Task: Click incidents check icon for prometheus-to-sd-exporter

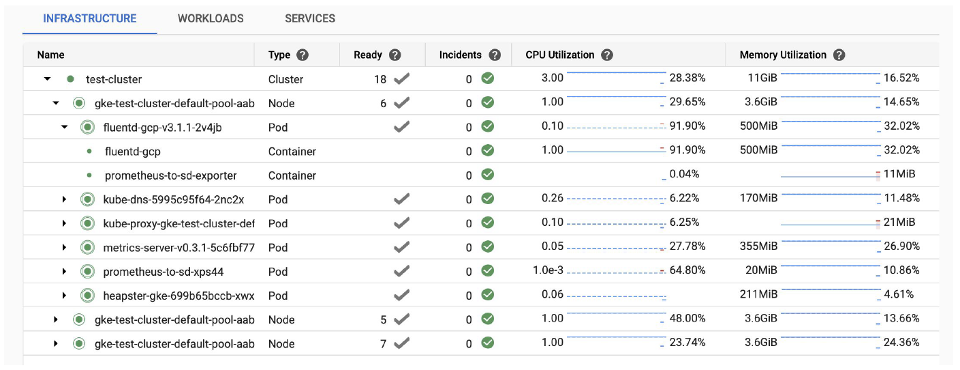Action: pos(487,175)
